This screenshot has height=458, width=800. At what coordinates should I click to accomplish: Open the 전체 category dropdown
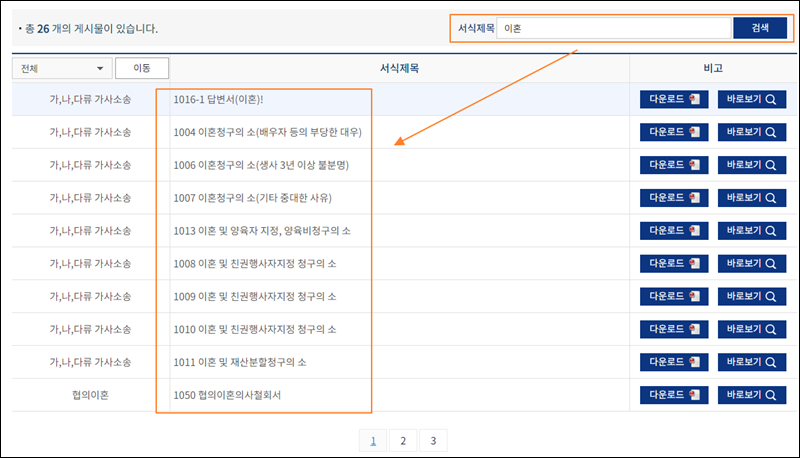(62, 68)
